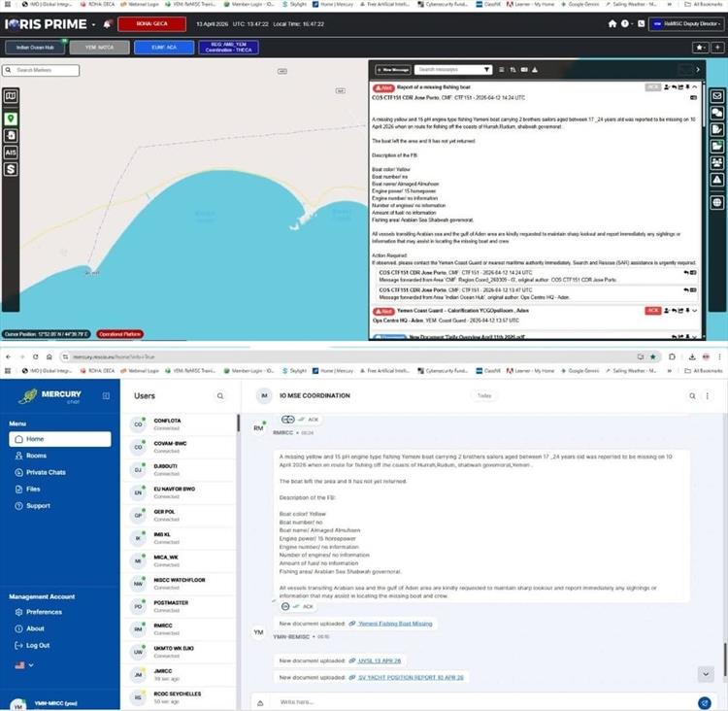Open the chat bubbles icon in right sidebar
This screenshot has width=728, height=711.
tap(717, 113)
